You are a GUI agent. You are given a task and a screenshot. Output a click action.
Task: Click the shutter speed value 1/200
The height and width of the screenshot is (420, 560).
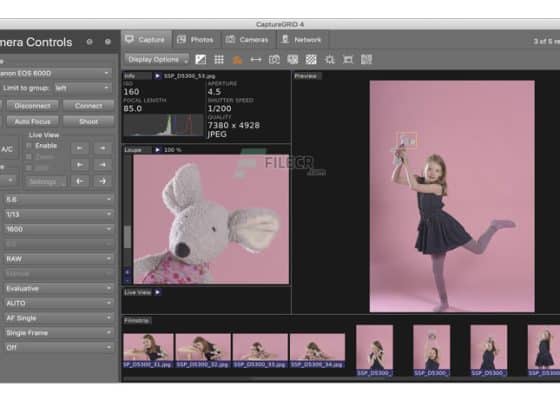coord(219,109)
